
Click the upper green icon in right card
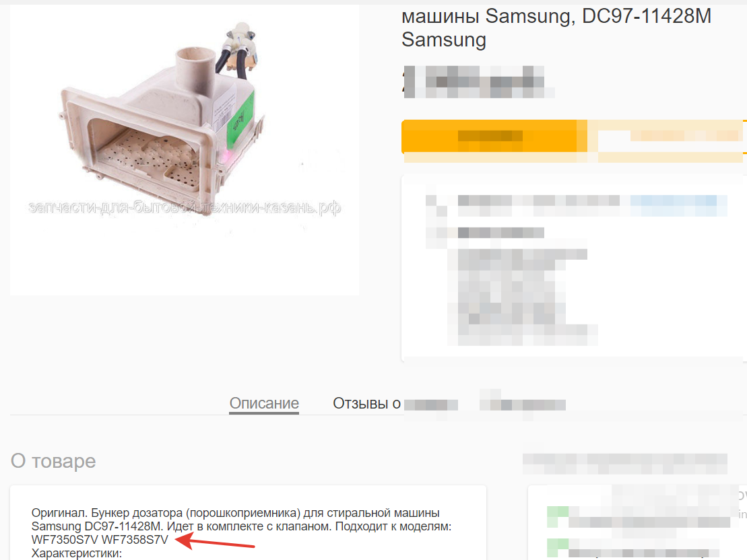pos(558,517)
